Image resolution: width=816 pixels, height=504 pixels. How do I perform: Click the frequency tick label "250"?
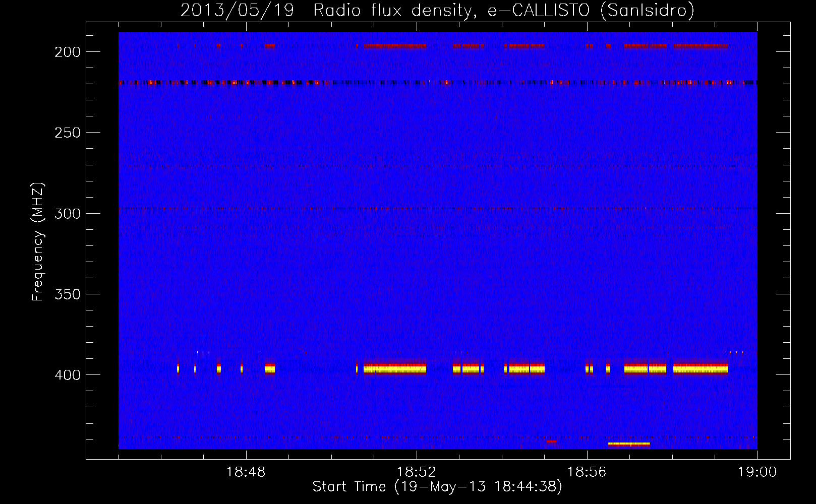click(x=67, y=133)
